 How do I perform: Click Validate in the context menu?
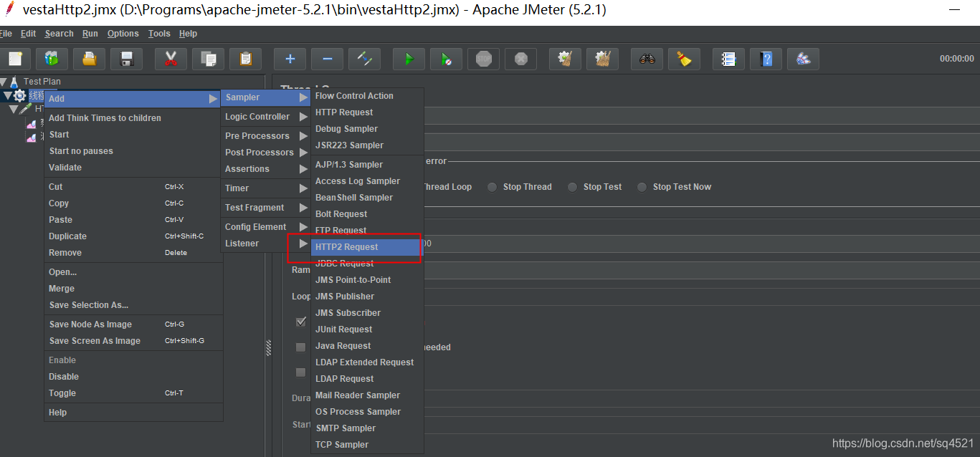coord(133,168)
